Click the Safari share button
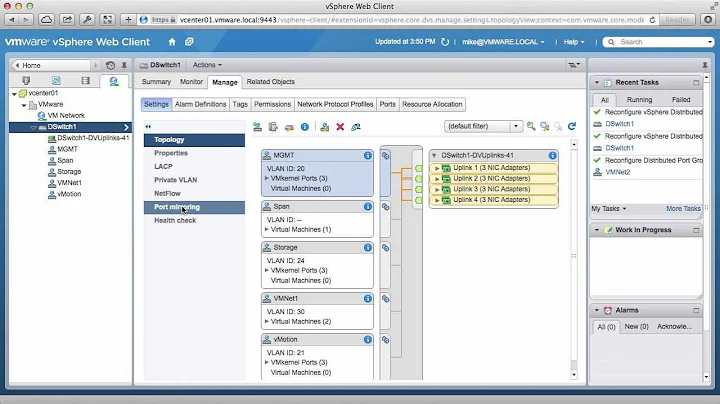This screenshot has height=404, width=720. [x=67, y=20]
